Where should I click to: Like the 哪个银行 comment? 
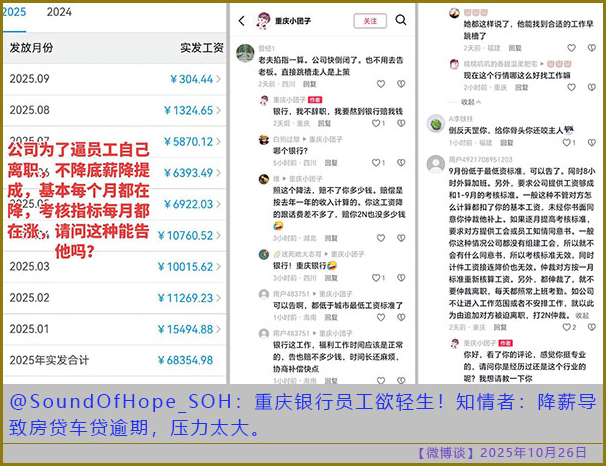tap(379, 161)
